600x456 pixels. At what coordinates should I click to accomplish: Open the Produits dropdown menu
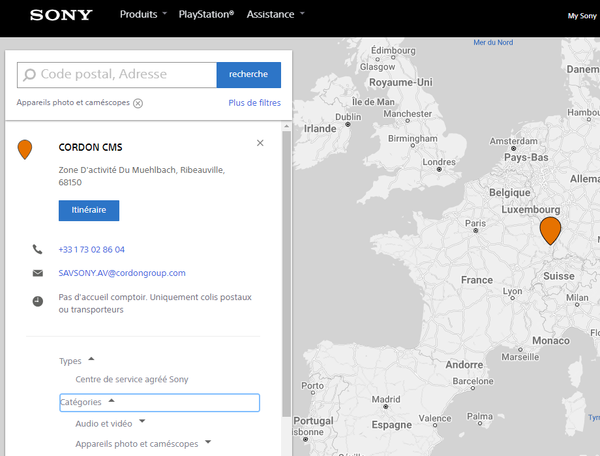(x=143, y=15)
